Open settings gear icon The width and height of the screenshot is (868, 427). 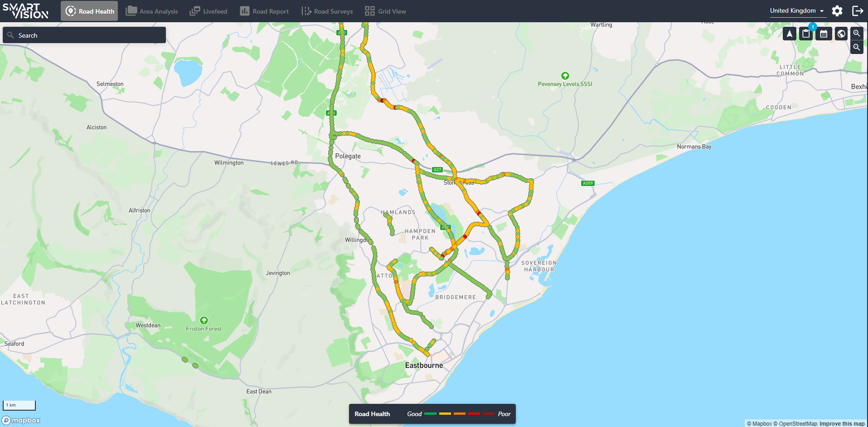(x=837, y=11)
